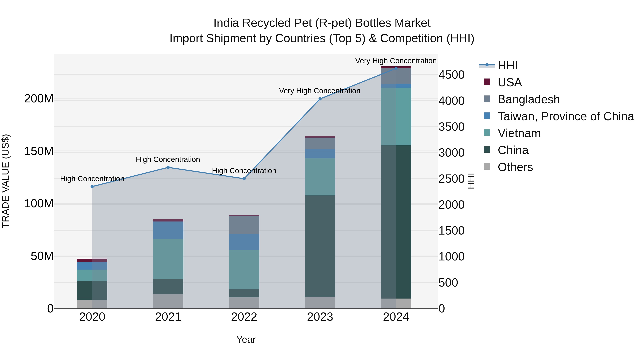The height and width of the screenshot is (362, 644).
Task: Click the 2021 x-axis label
Action: pyautogui.click(x=168, y=317)
